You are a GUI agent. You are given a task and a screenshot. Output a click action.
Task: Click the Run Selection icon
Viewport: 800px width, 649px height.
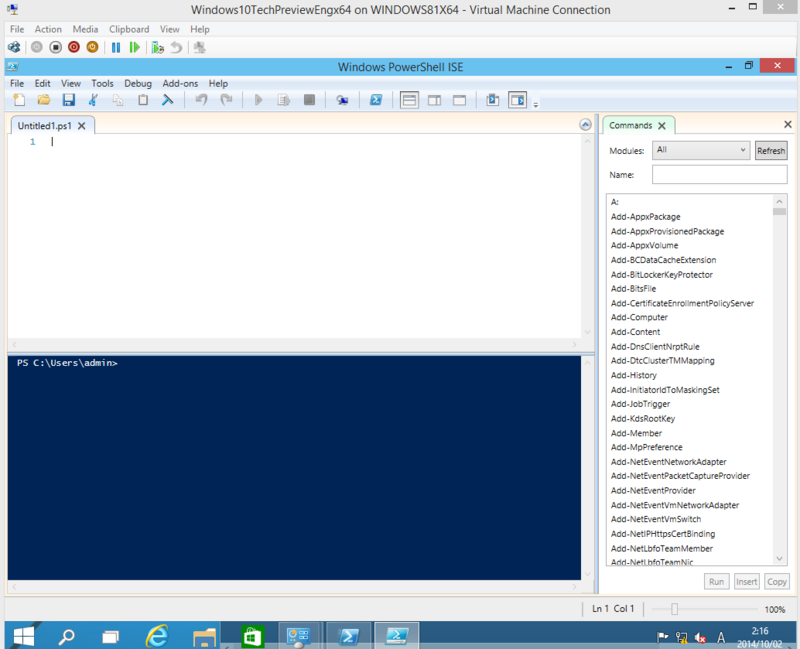[x=284, y=100]
